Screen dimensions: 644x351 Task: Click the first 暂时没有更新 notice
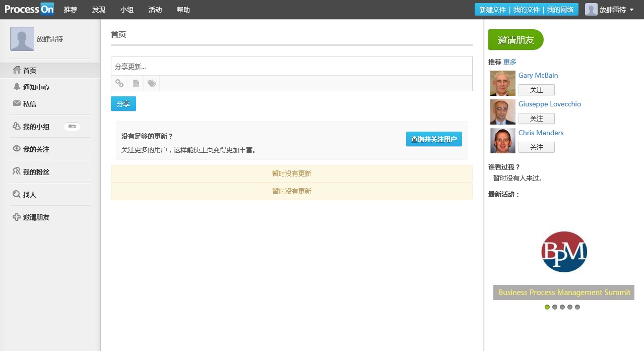(x=292, y=173)
